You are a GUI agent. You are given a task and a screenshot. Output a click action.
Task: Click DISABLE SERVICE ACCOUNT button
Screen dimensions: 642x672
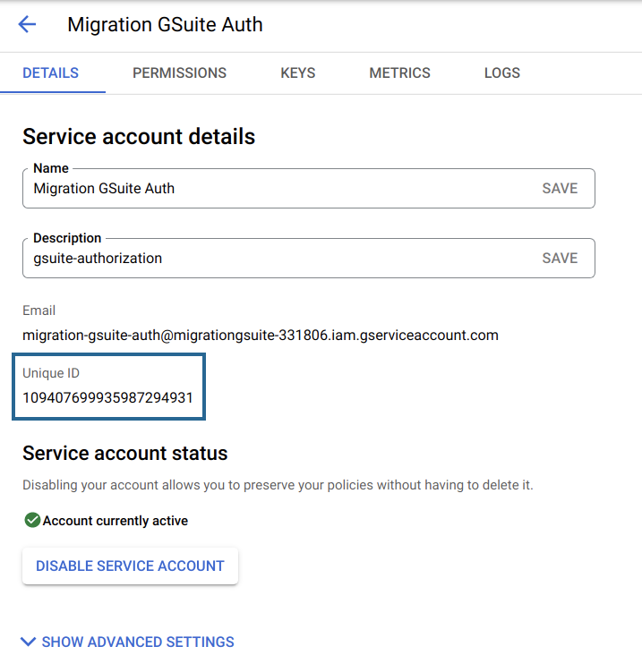130,566
